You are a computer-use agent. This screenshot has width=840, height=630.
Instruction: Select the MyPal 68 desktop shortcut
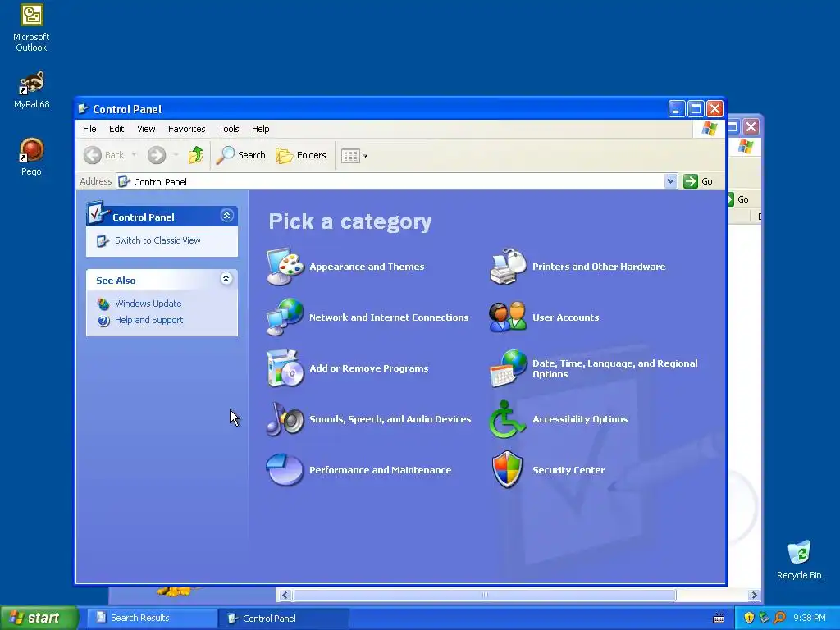[x=31, y=89]
